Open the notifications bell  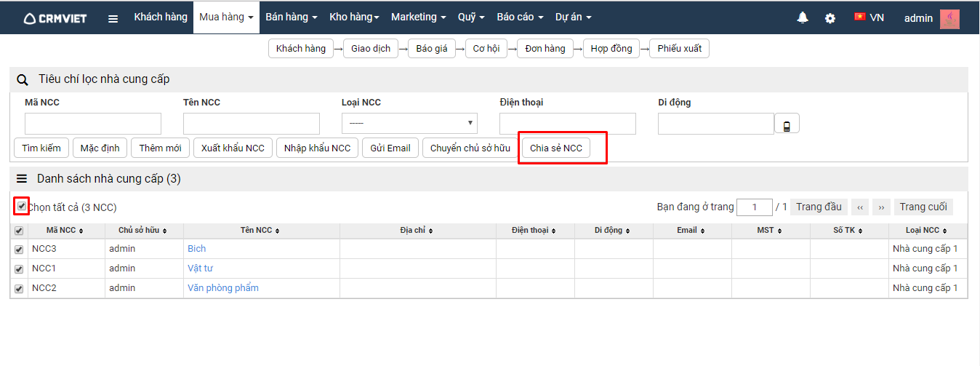803,17
